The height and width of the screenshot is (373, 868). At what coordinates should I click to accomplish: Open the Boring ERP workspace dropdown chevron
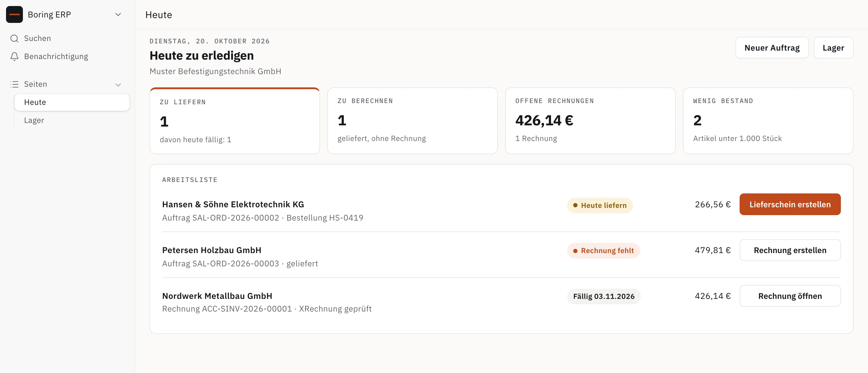[x=118, y=14]
